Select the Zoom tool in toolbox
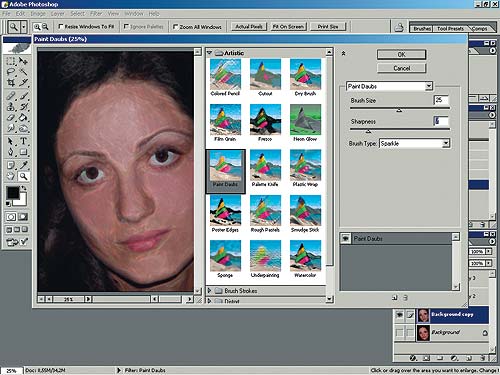The height and width of the screenshot is (375, 500). coord(23,176)
